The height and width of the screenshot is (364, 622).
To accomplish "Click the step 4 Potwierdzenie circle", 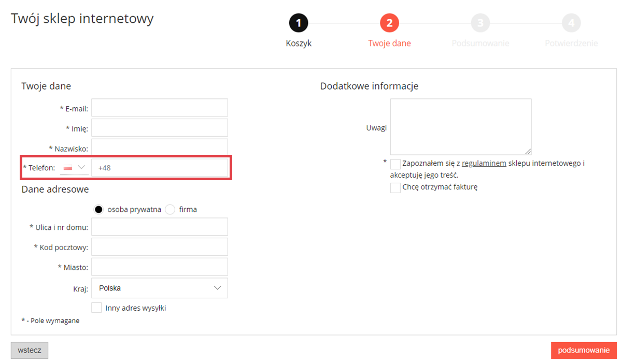I will pyautogui.click(x=571, y=23).
